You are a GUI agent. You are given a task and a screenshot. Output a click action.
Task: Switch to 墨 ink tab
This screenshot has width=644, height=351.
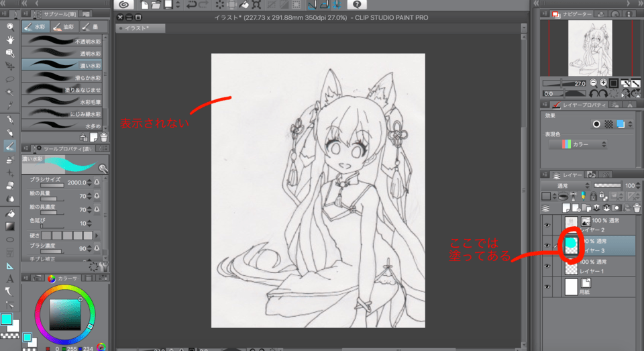(93, 27)
